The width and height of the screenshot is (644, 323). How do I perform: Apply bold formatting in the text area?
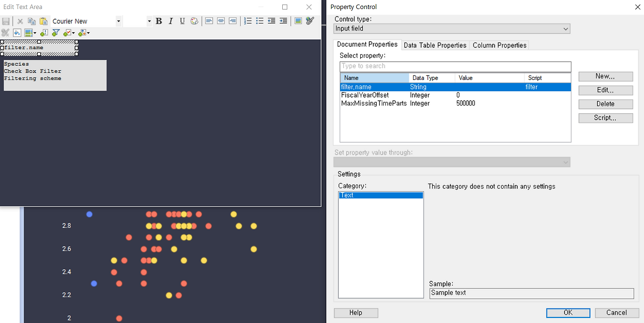[x=158, y=21]
